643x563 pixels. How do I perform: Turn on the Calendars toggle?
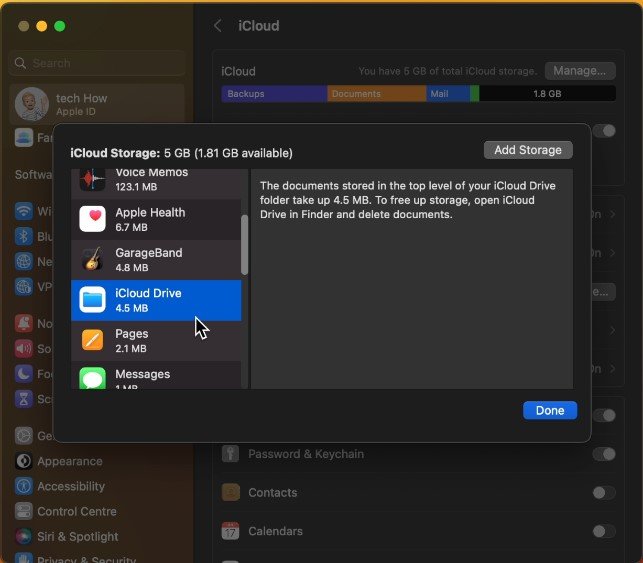pyautogui.click(x=603, y=531)
